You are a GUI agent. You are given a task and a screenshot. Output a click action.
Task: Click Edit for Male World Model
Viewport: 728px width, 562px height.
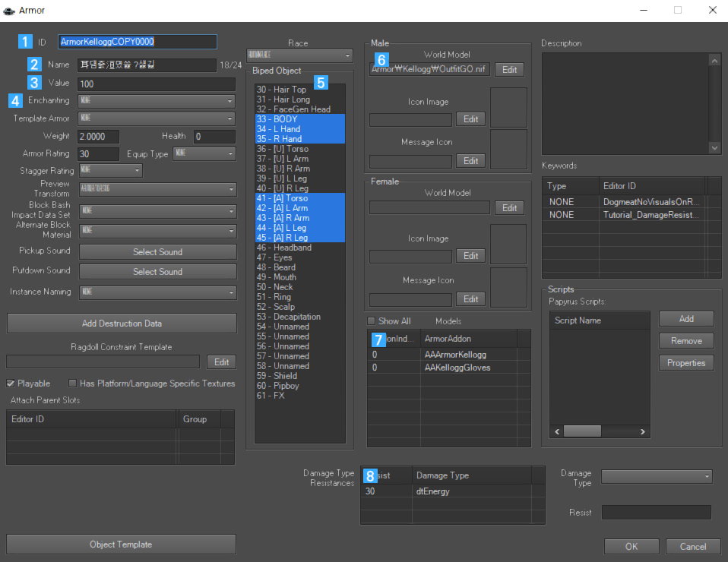click(x=509, y=70)
